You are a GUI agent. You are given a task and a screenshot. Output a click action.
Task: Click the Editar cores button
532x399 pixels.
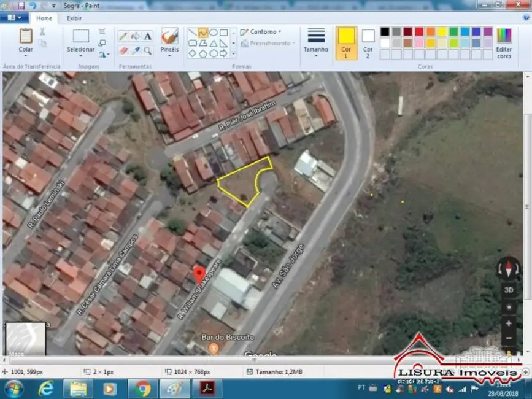coord(504,43)
